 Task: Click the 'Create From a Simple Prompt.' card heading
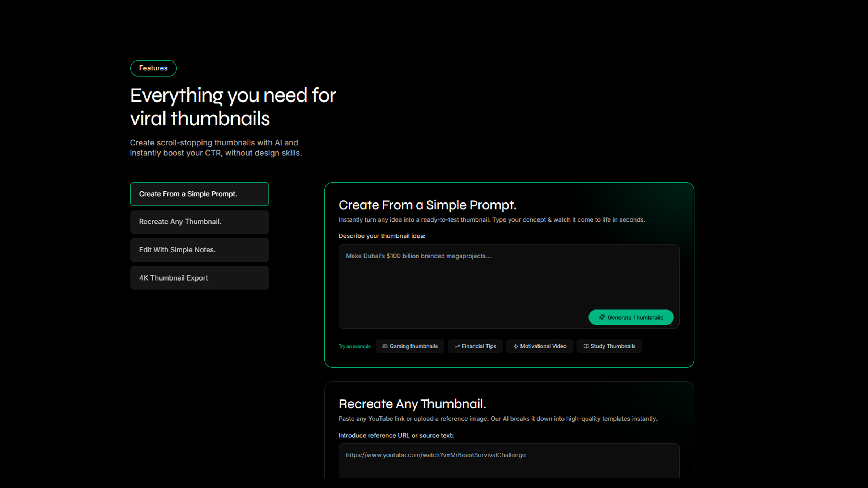(x=427, y=205)
